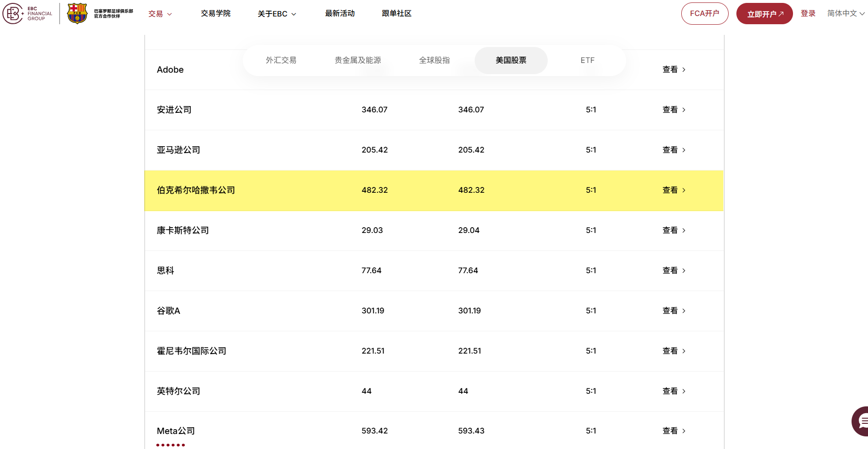This screenshot has height=449, width=868.
Task: Click the chevron next to 伯克希尔哈撒韦公司 查看
Action: pos(684,190)
